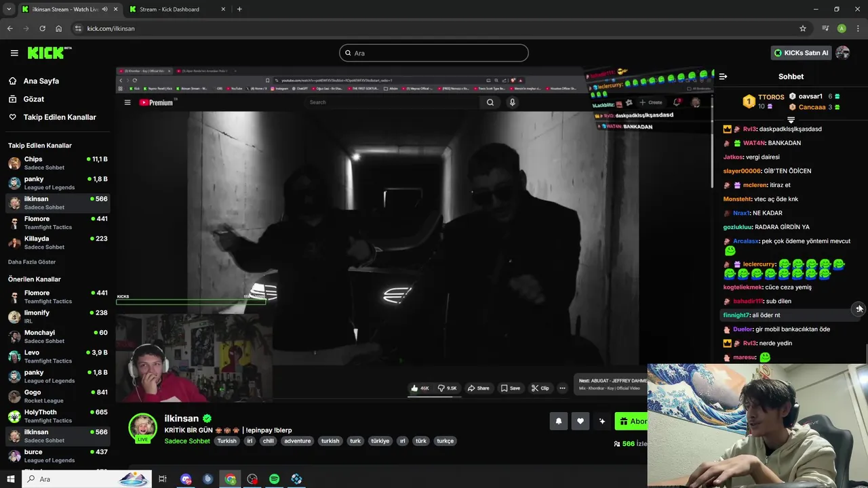Click the Ara search field on Kick
Image resolution: width=868 pixels, height=488 pixels.
tap(434, 53)
